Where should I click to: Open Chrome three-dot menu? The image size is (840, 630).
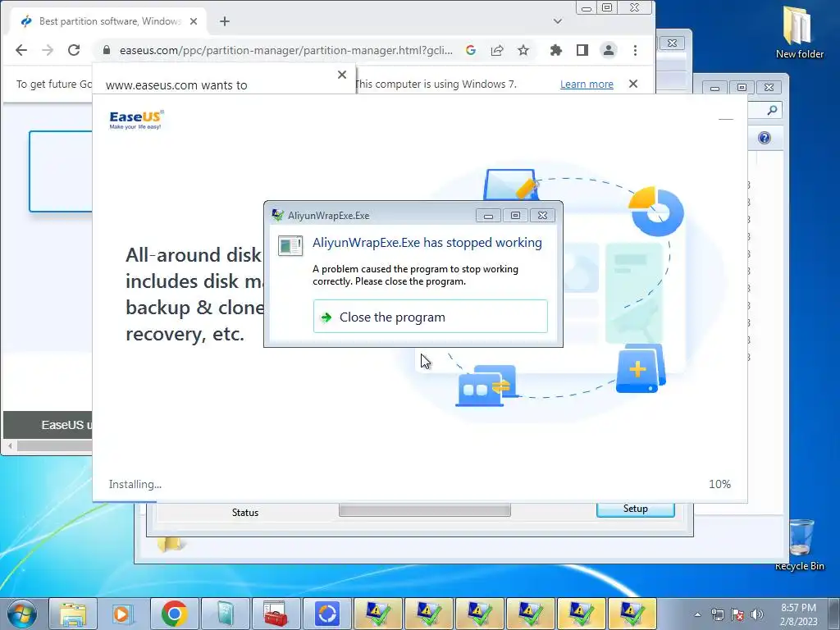(x=636, y=50)
